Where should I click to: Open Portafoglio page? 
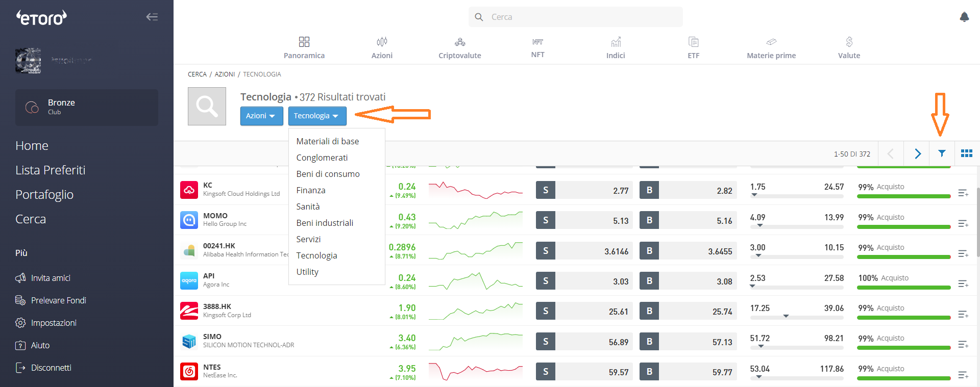pyautogui.click(x=44, y=195)
